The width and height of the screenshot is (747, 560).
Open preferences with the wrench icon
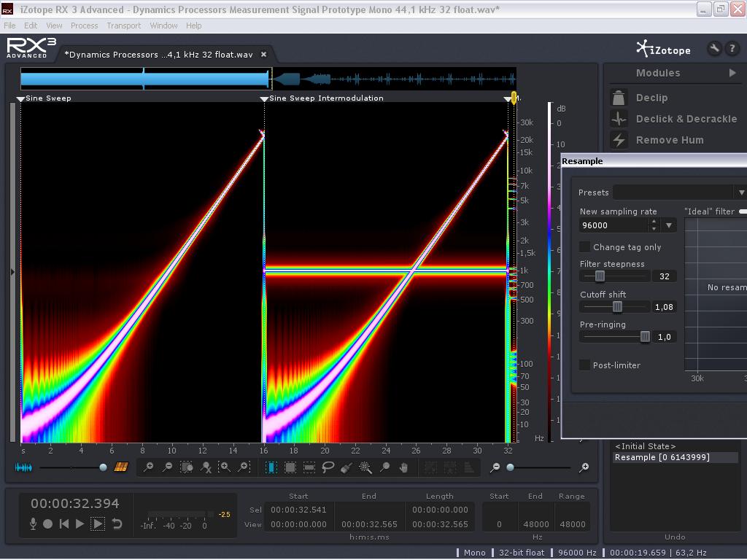click(714, 49)
